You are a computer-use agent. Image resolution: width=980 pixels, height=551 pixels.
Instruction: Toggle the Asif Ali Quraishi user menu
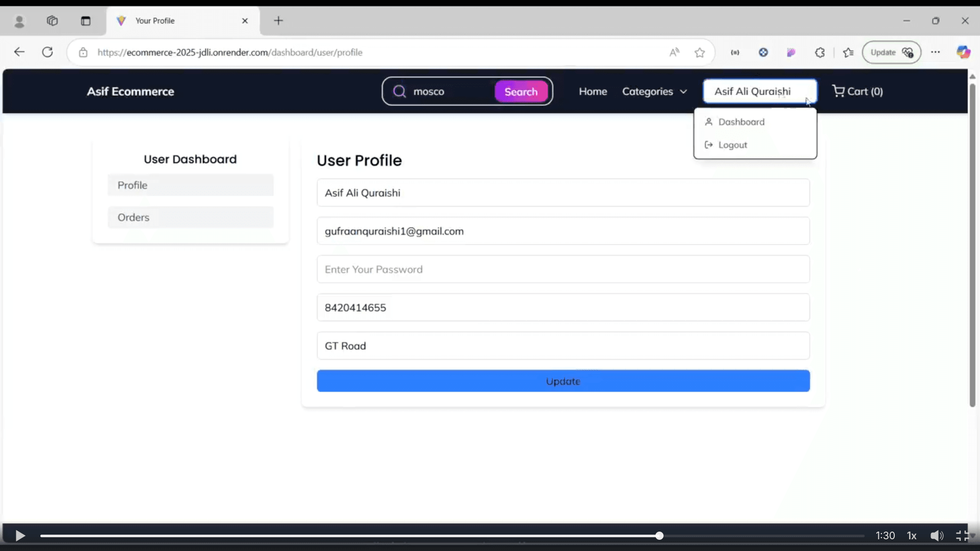[x=760, y=91]
